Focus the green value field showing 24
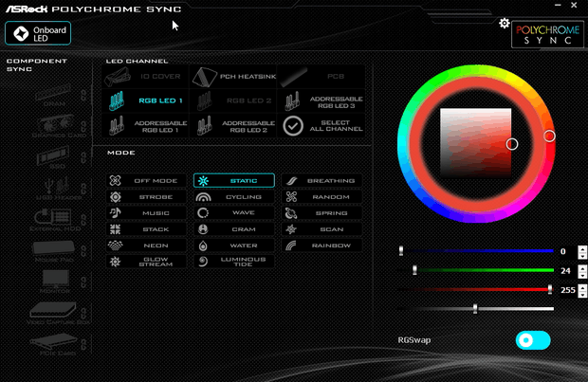The height and width of the screenshot is (382, 588). 567,271
